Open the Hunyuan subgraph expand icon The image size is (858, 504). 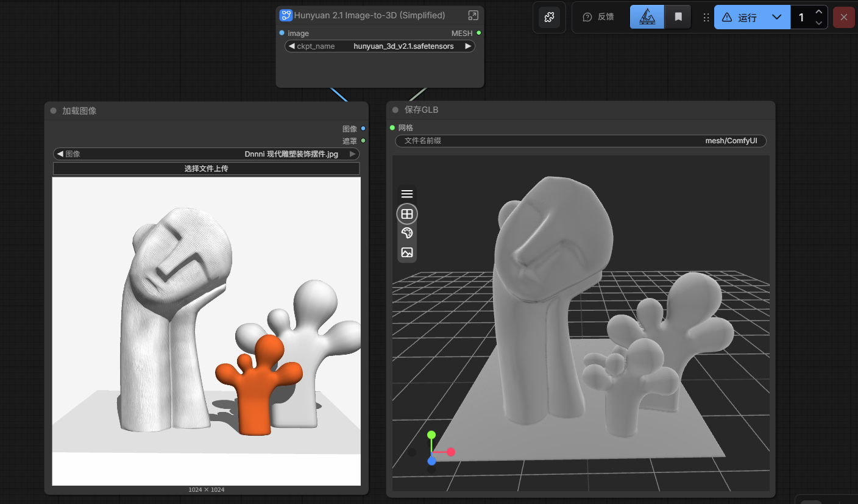(x=473, y=15)
